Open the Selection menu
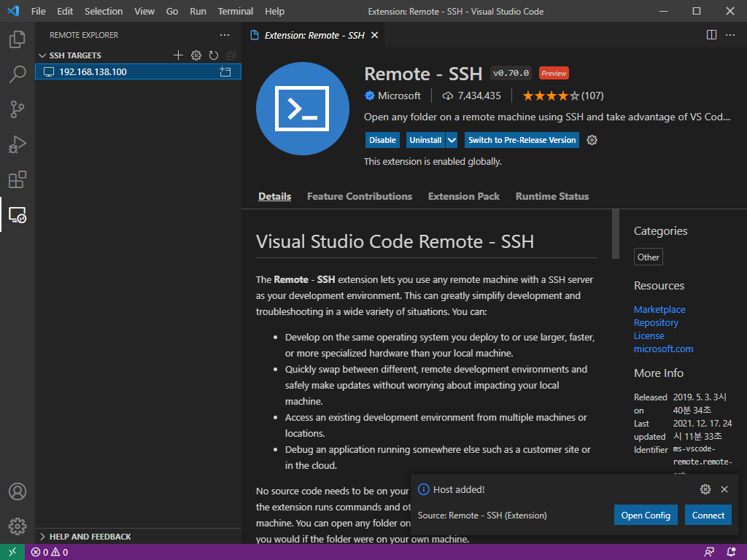This screenshot has width=747, height=560. point(104,11)
